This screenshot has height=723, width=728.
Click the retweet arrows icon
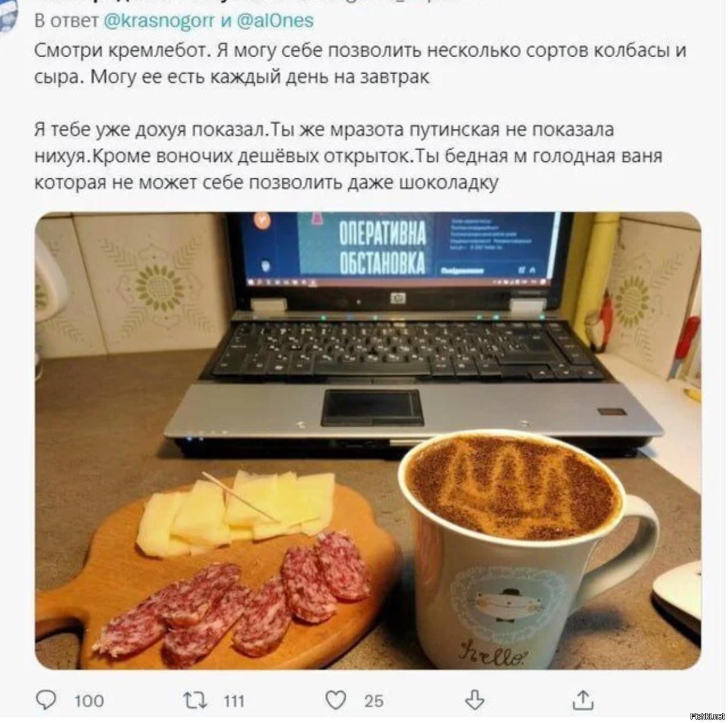pyautogui.click(x=195, y=700)
